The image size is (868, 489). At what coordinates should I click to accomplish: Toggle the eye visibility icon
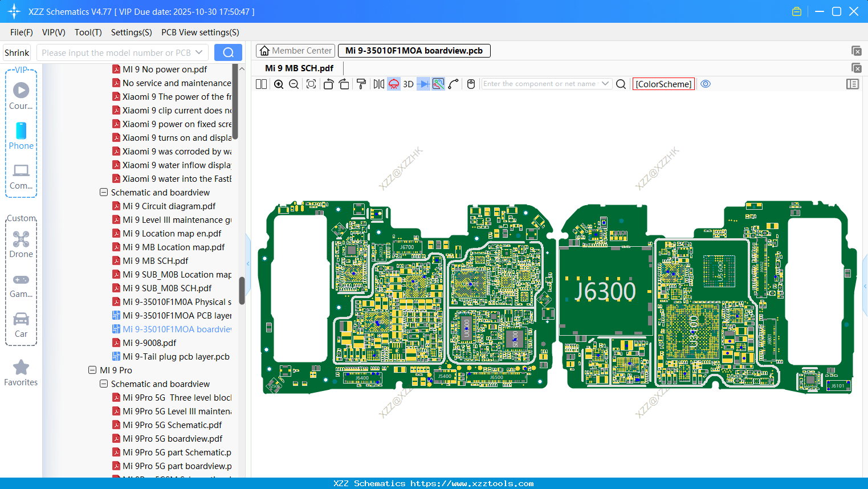[706, 84]
